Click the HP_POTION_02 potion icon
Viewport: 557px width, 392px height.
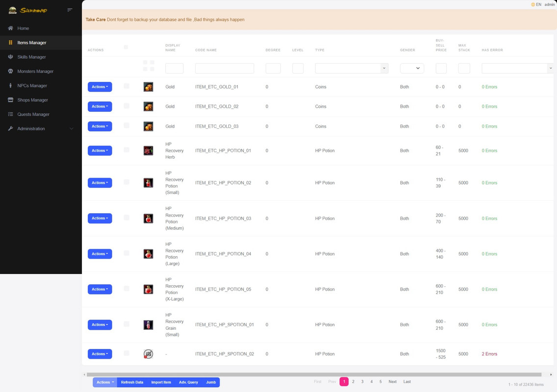148,183
